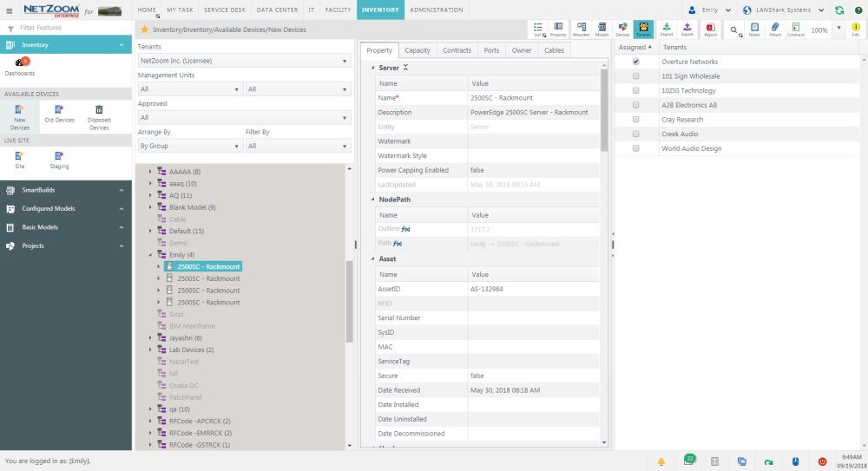Open the Tenants NetZoom Inc. dropdown
The width and height of the screenshot is (868, 471).
point(244,61)
